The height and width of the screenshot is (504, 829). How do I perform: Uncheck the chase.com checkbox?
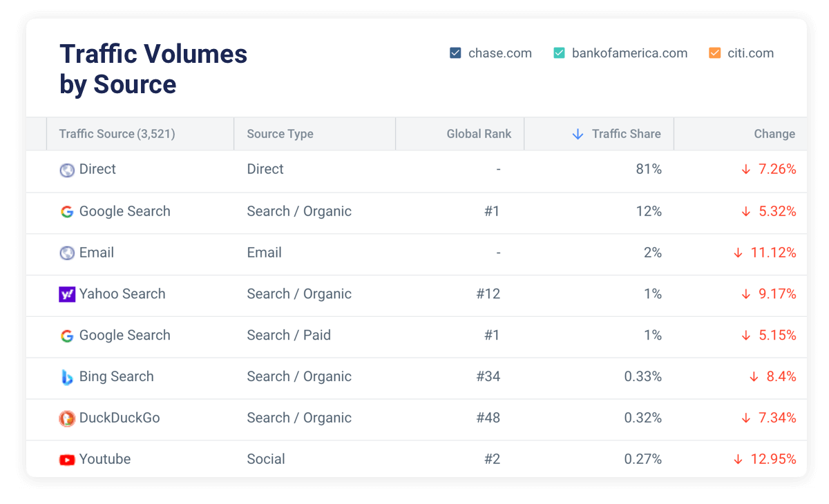coord(455,53)
